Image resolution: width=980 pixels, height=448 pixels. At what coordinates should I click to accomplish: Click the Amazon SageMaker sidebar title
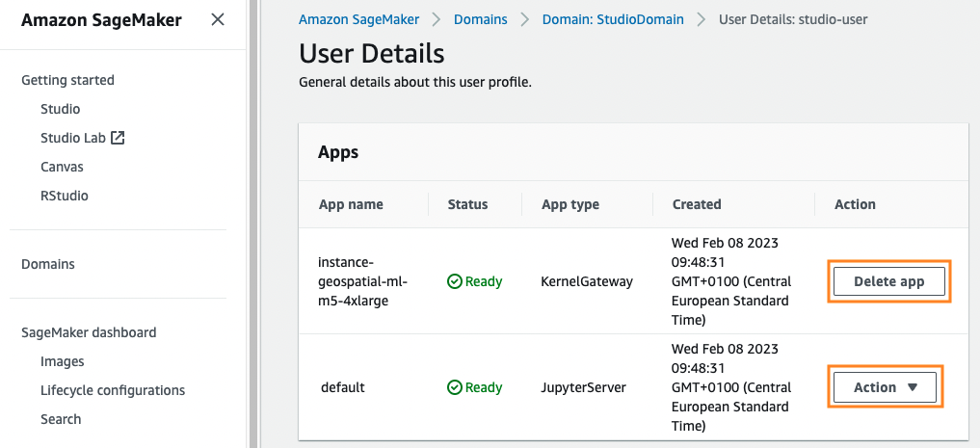click(x=101, y=20)
